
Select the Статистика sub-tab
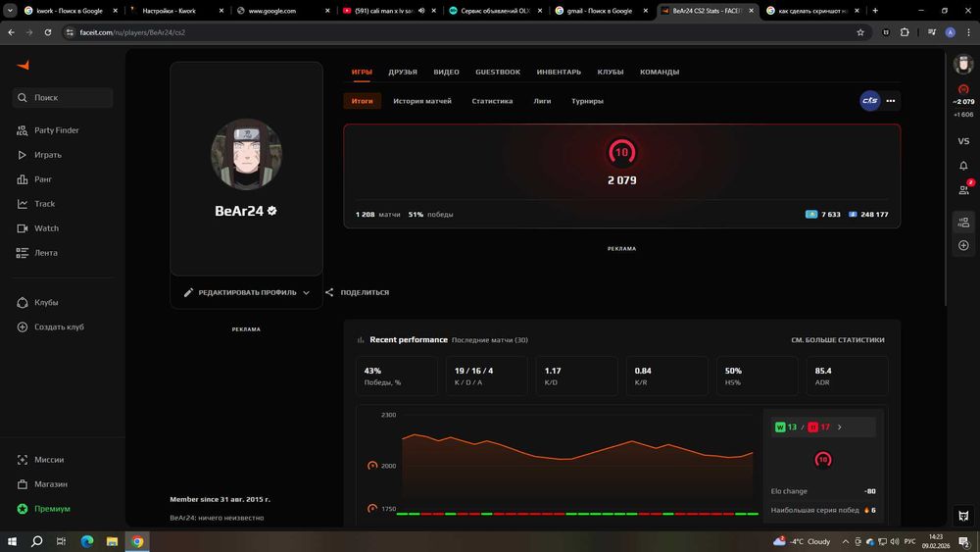tap(492, 101)
